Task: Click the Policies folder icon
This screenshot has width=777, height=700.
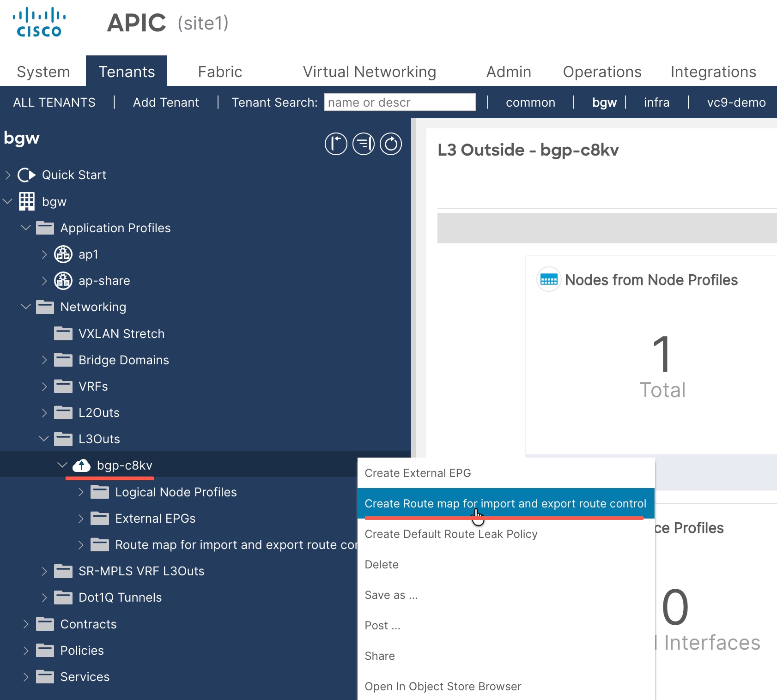Action: (x=45, y=650)
